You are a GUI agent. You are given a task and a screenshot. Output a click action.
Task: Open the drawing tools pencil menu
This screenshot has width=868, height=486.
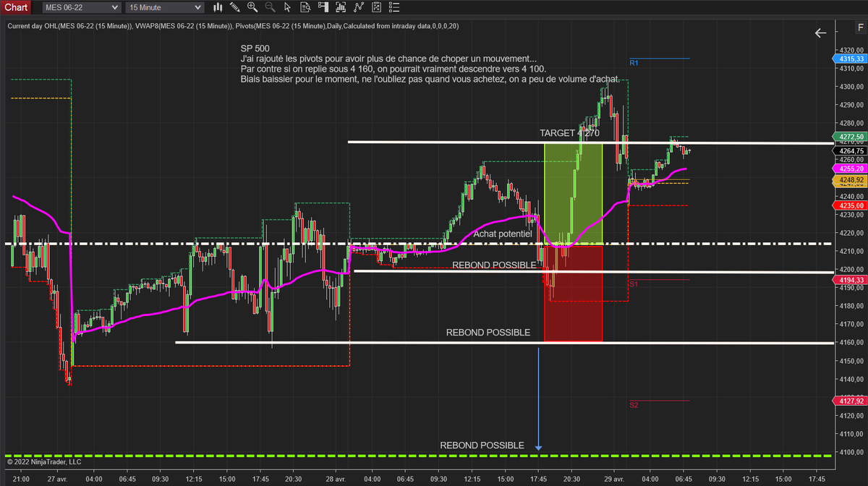237,7
